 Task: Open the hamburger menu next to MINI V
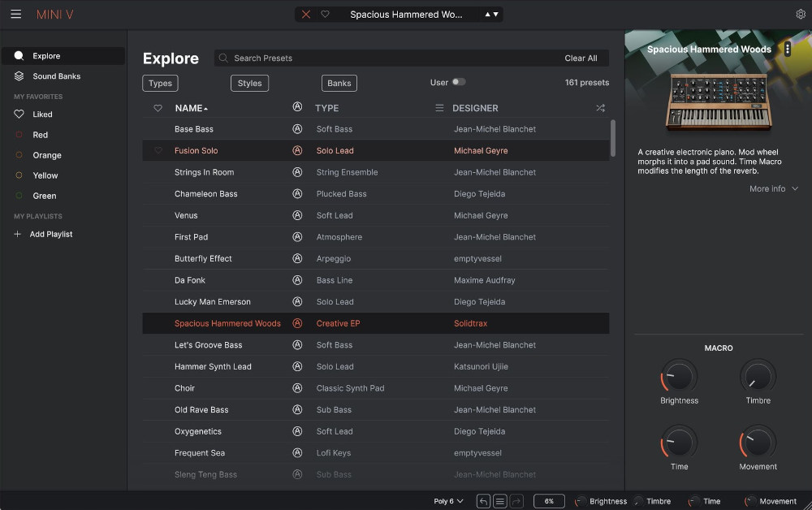[15, 14]
